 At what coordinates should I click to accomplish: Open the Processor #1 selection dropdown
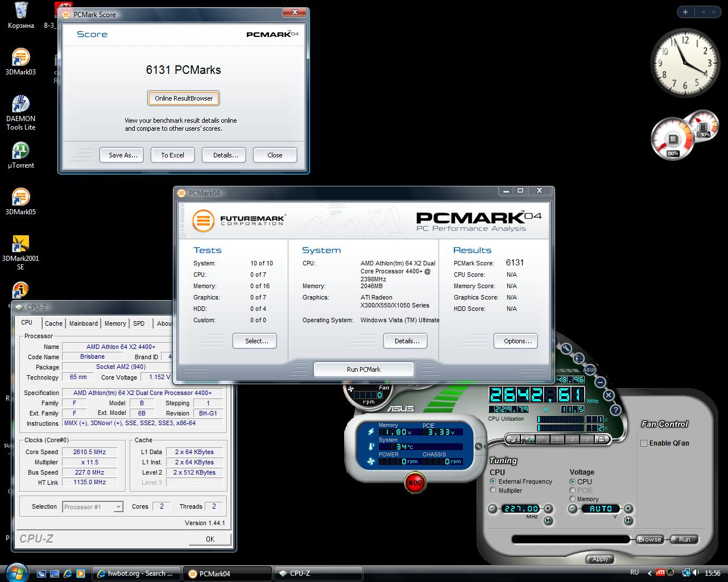(x=93, y=507)
